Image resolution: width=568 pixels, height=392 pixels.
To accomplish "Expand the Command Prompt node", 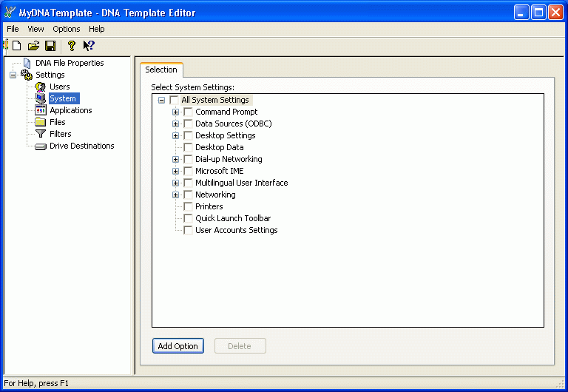I will click(x=176, y=112).
